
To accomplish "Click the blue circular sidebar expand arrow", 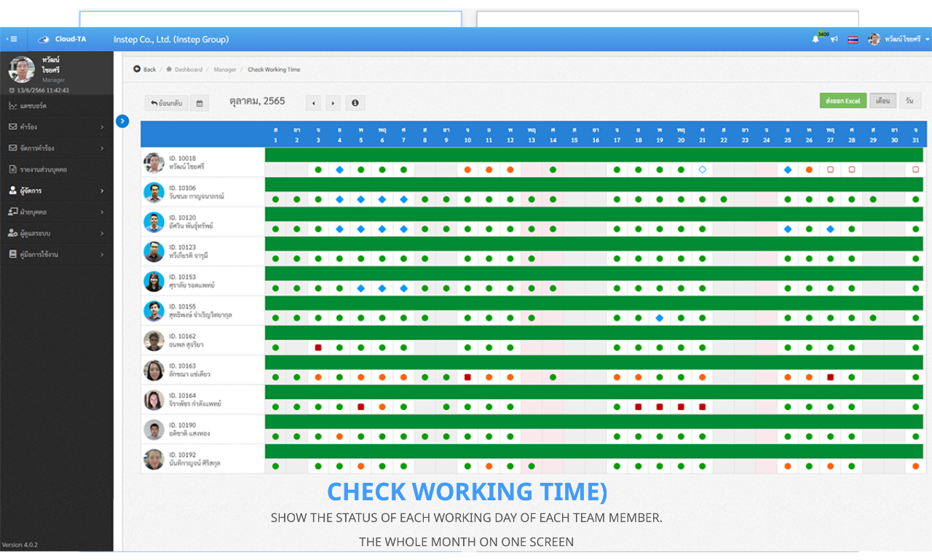I will 122,121.
